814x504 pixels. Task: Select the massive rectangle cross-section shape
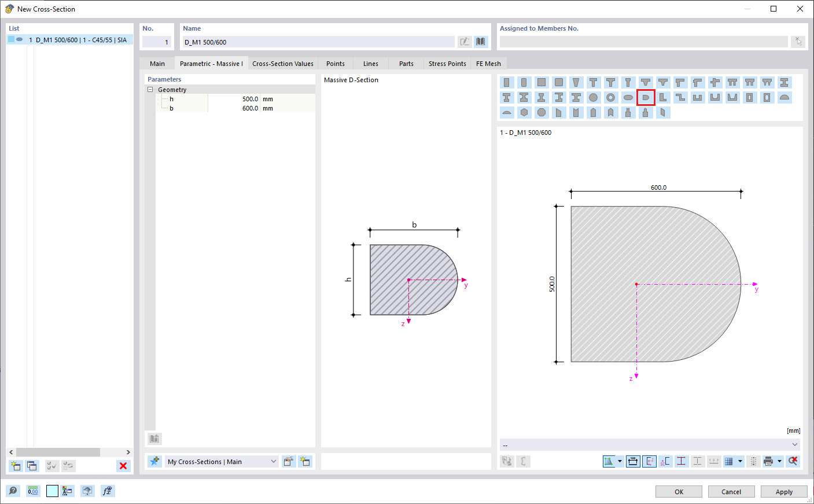pyautogui.click(x=507, y=83)
